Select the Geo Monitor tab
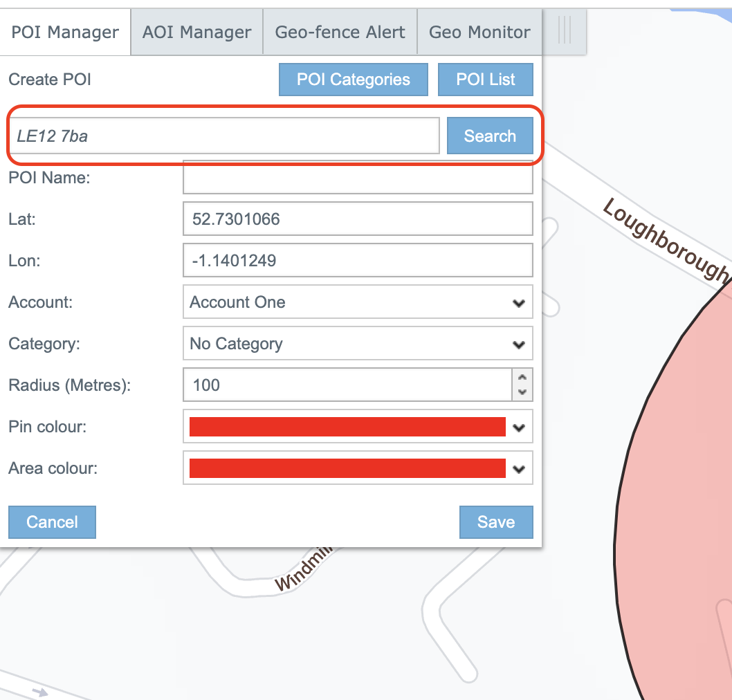The width and height of the screenshot is (732, 700). click(x=479, y=33)
